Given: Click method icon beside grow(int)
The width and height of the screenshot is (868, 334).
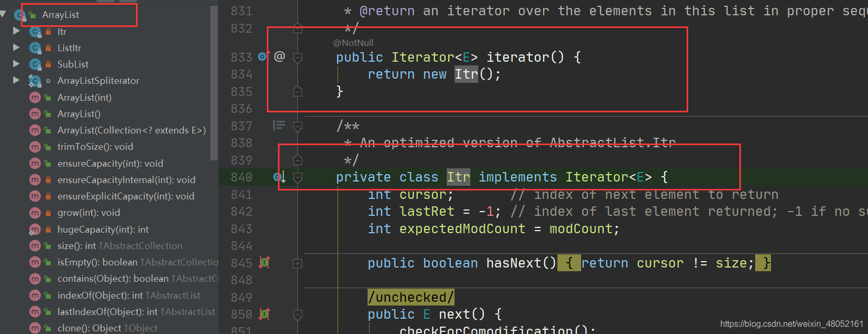Looking at the screenshot, I should click(x=35, y=213).
